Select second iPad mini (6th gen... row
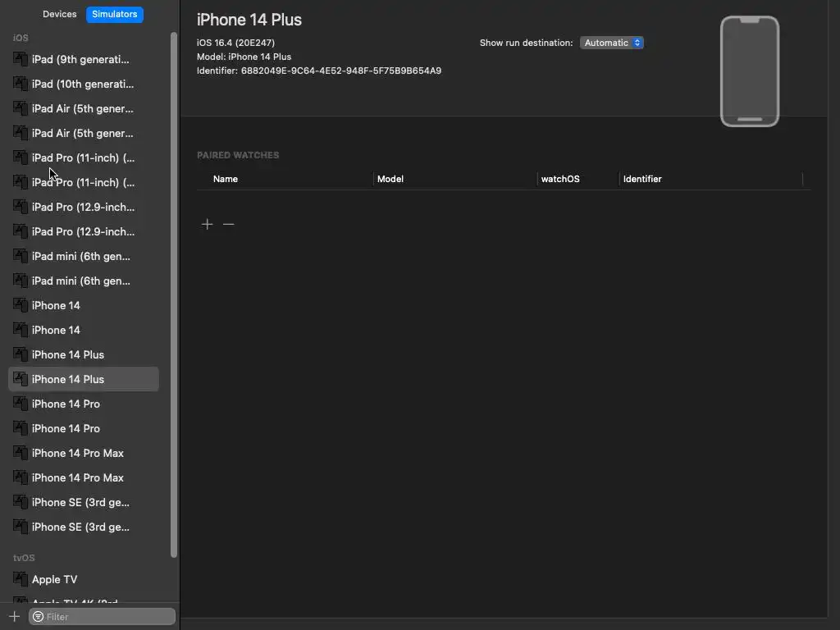Image resolution: width=840 pixels, height=630 pixels. click(84, 281)
